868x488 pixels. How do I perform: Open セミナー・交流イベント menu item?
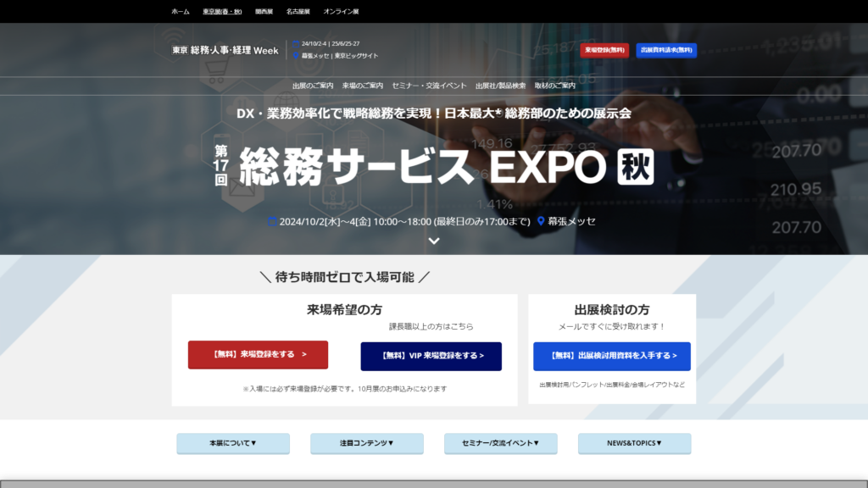429,86
